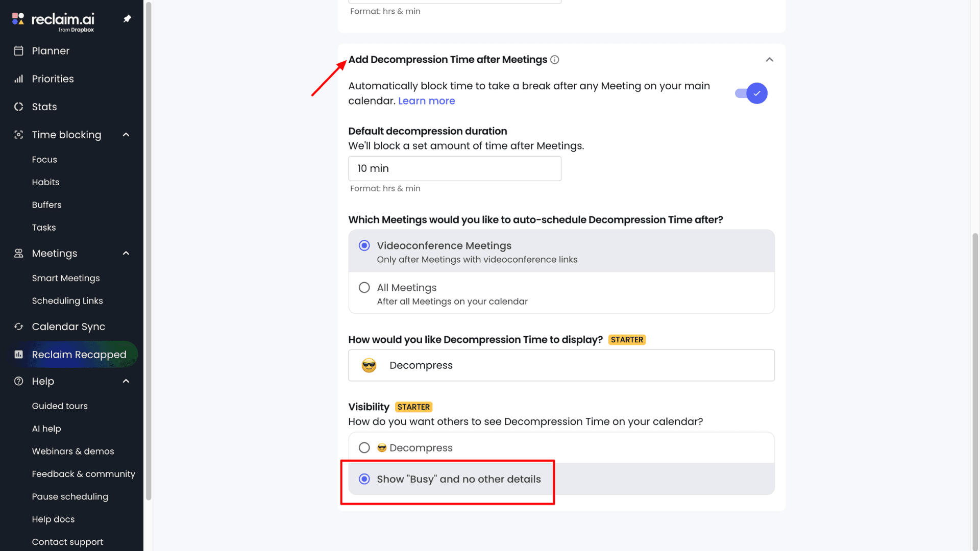Collapse the Decompression Time settings card
The image size is (980, 551).
coord(769,60)
